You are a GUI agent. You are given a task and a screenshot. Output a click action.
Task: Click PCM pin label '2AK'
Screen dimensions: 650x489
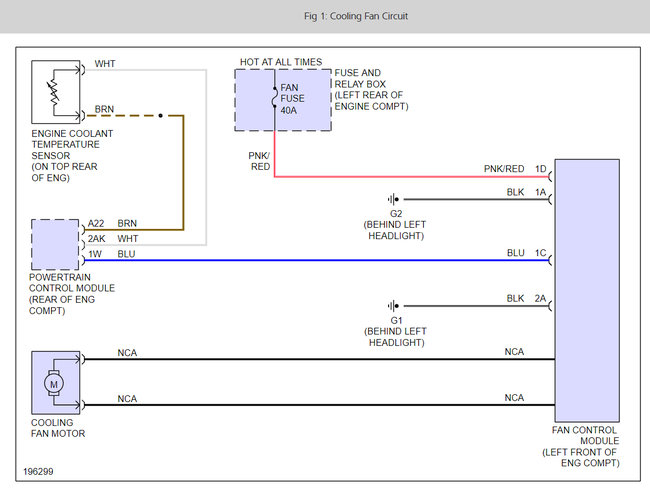click(x=96, y=239)
